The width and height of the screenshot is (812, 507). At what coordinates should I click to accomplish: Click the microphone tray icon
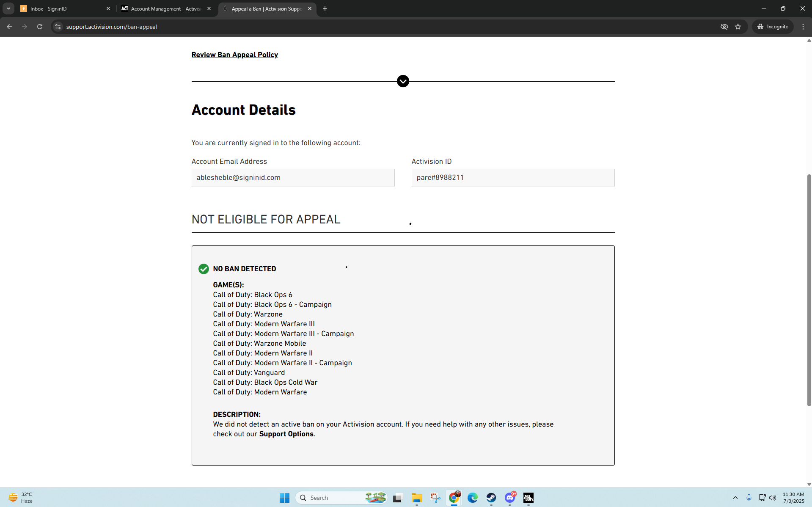pos(749,498)
